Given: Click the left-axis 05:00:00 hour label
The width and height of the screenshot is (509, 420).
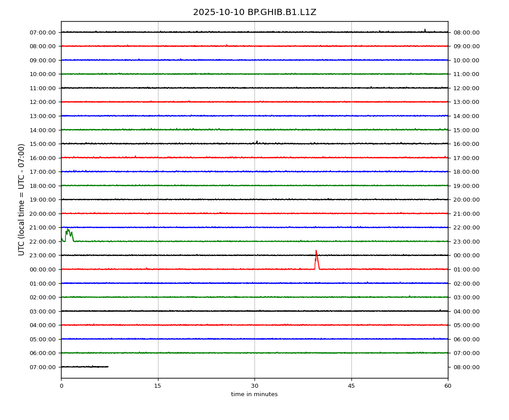Looking at the screenshot, I should coord(43,339).
